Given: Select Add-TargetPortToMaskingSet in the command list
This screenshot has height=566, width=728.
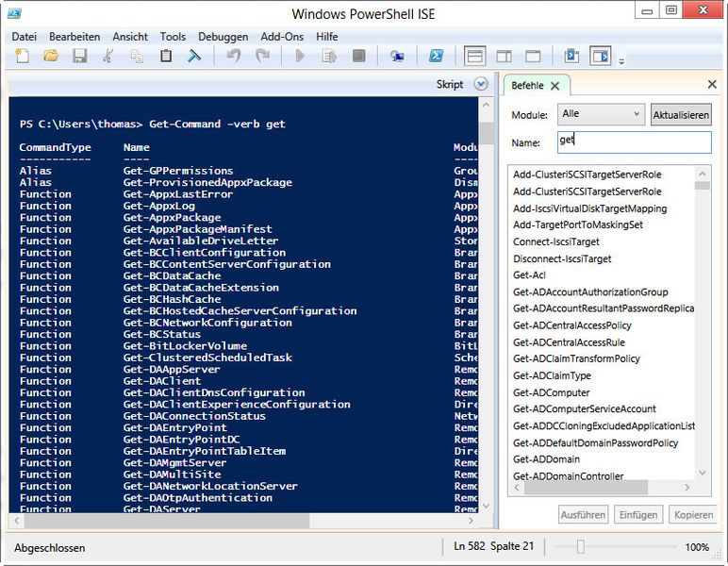Looking at the screenshot, I should (x=577, y=225).
